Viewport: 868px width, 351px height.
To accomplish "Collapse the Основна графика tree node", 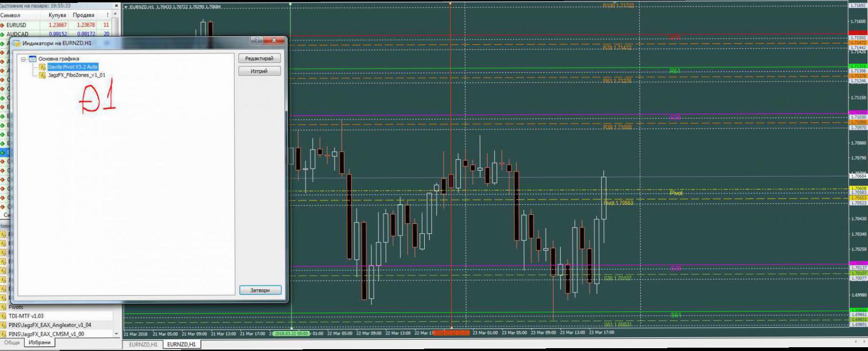I will coord(23,59).
